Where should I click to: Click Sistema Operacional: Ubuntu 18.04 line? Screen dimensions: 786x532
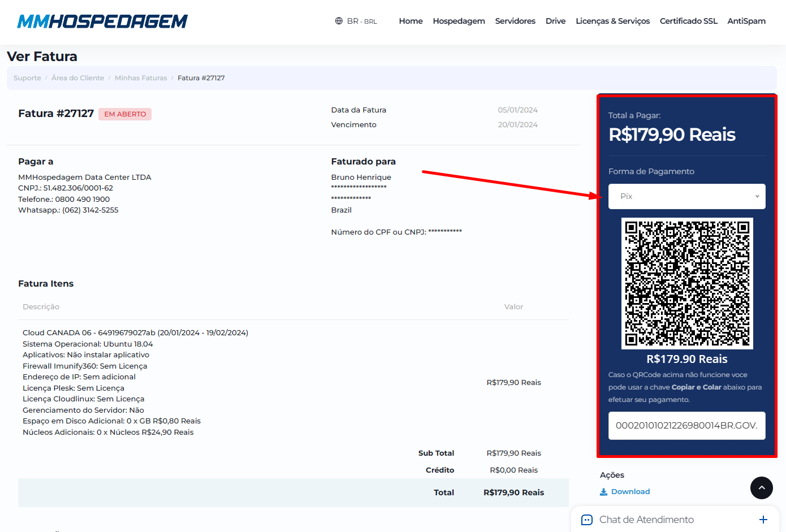point(88,344)
